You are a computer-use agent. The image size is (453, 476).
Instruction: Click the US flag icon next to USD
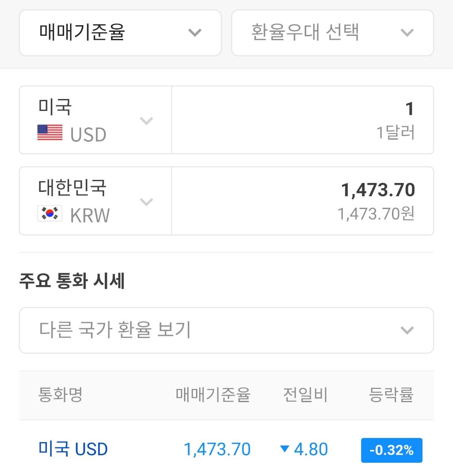click(x=50, y=133)
